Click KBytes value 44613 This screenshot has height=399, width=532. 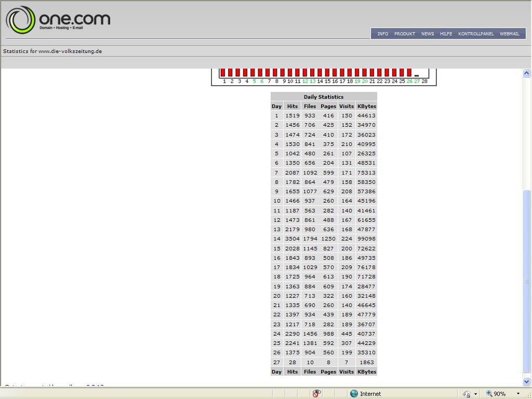[366, 116]
